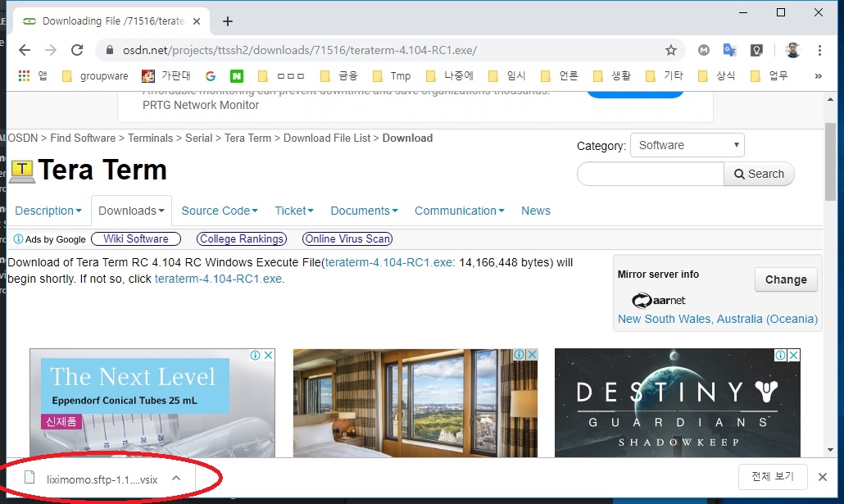844x504 pixels.
Task: Click the Search button
Action: (x=759, y=174)
